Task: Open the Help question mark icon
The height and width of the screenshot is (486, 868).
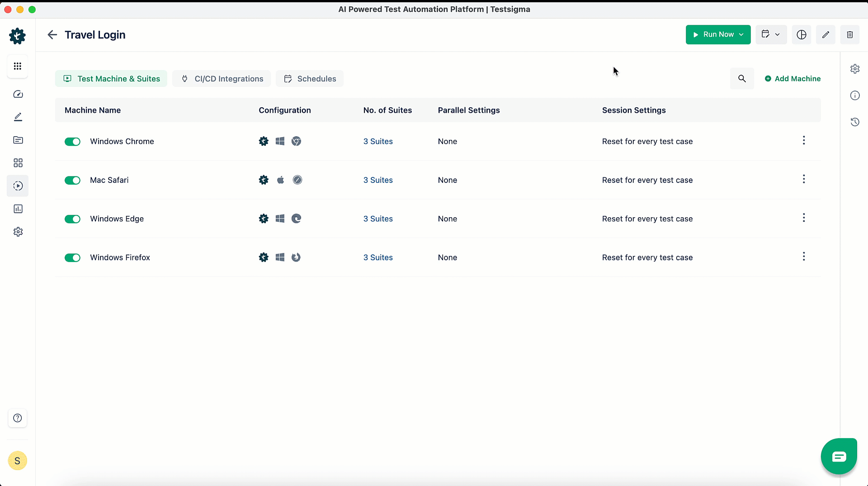Action: (18, 418)
